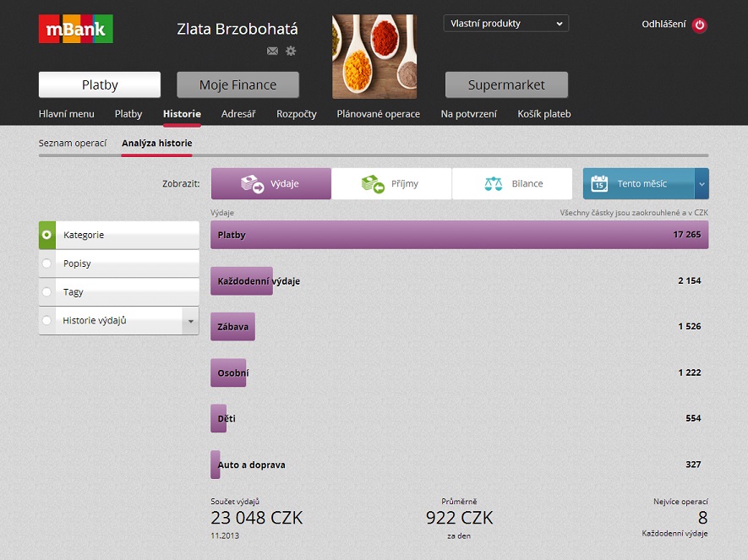The height and width of the screenshot is (560, 748).
Task: Open messages via envelope icon
Action: pyautogui.click(x=272, y=51)
